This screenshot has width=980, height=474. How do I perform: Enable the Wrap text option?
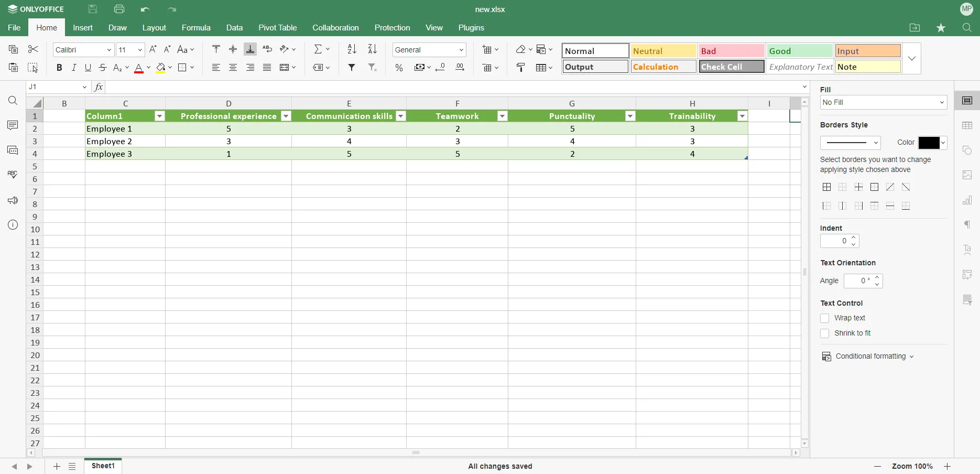coord(825,318)
